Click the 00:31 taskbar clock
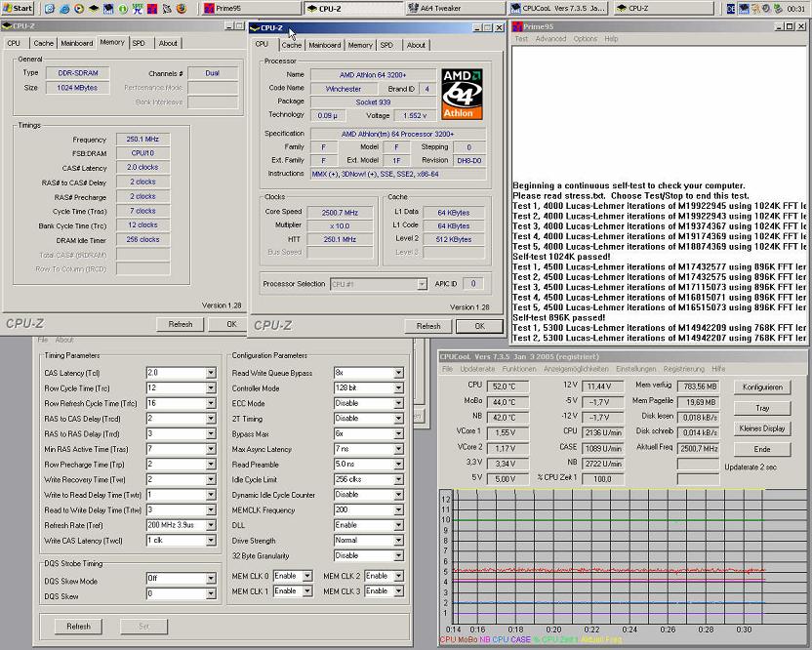Screen dimensions: 812x650 point(796,8)
